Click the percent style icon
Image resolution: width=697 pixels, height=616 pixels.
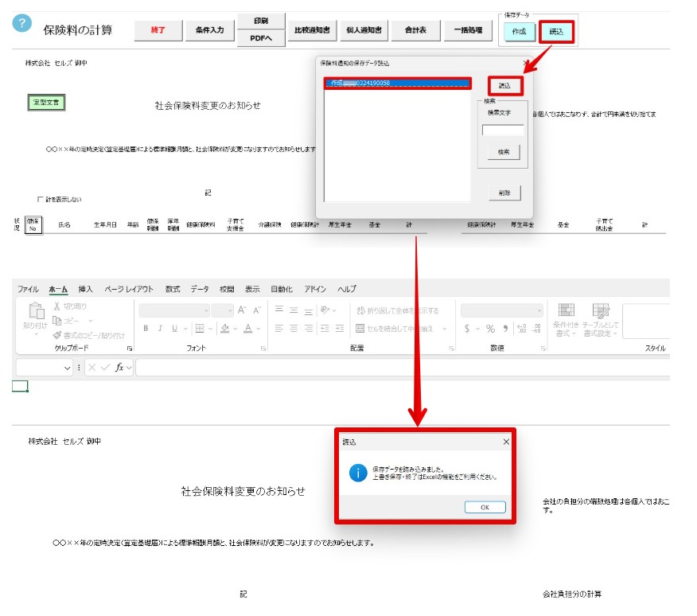[x=490, y=329]
